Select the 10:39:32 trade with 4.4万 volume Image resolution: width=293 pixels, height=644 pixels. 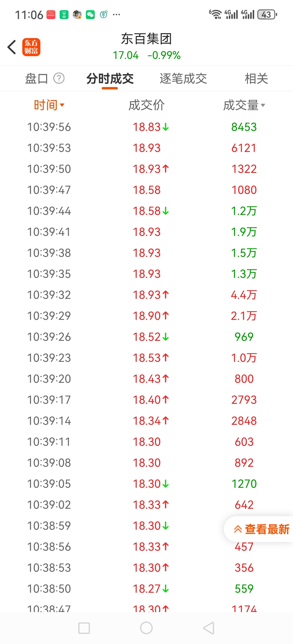(x=146, y=295)
